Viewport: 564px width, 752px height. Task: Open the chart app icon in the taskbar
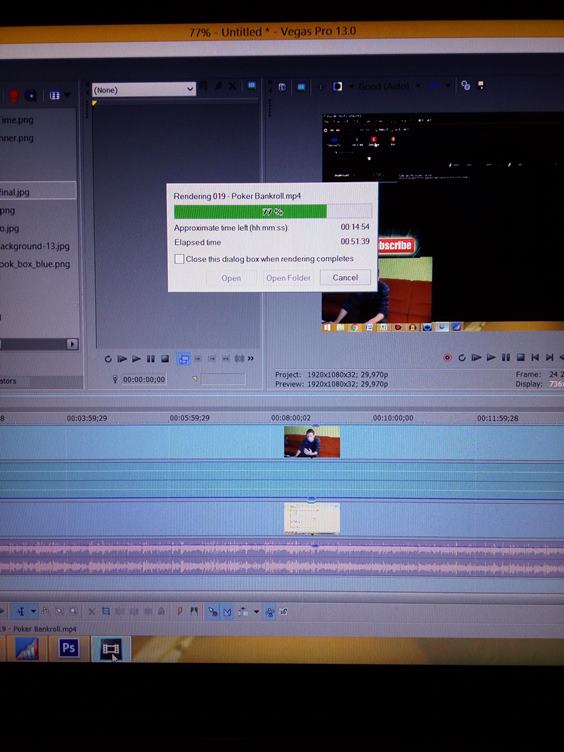point(27,649)
